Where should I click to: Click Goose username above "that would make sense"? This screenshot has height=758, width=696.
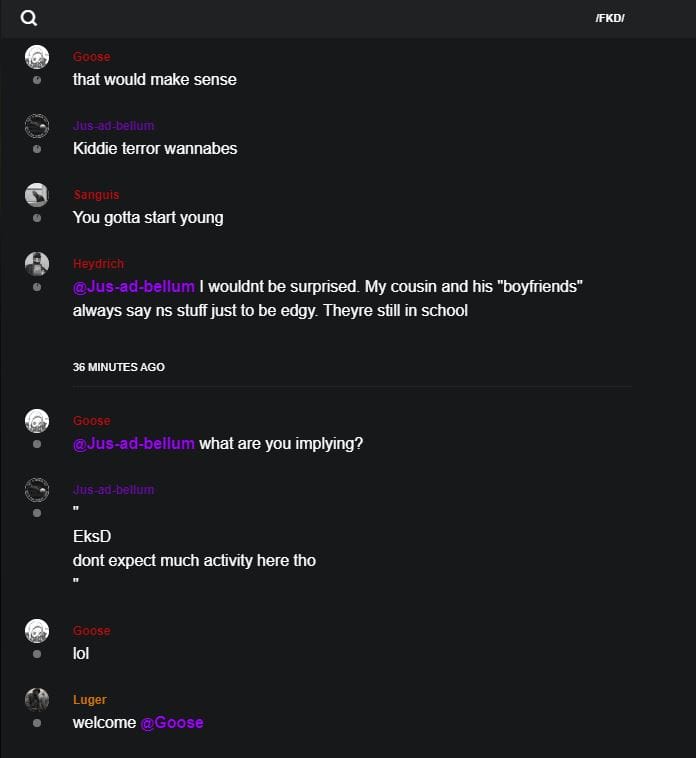tap(91, 57)
